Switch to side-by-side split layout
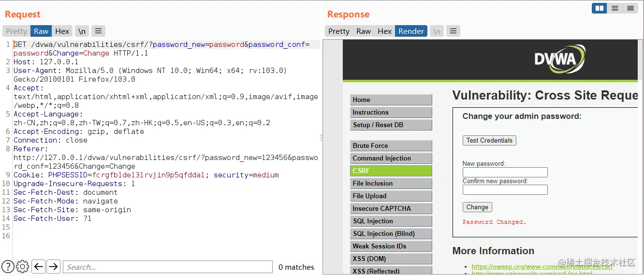 point(599,8)
